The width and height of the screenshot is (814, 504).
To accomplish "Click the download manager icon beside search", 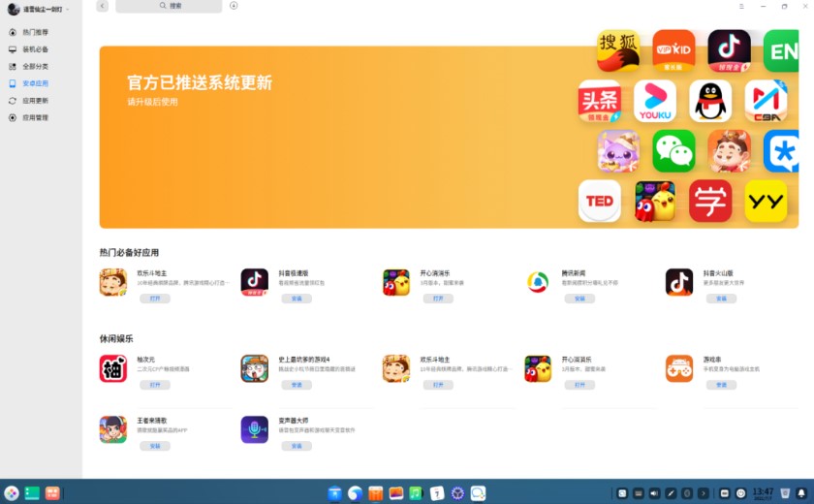I will pos(234,6).
